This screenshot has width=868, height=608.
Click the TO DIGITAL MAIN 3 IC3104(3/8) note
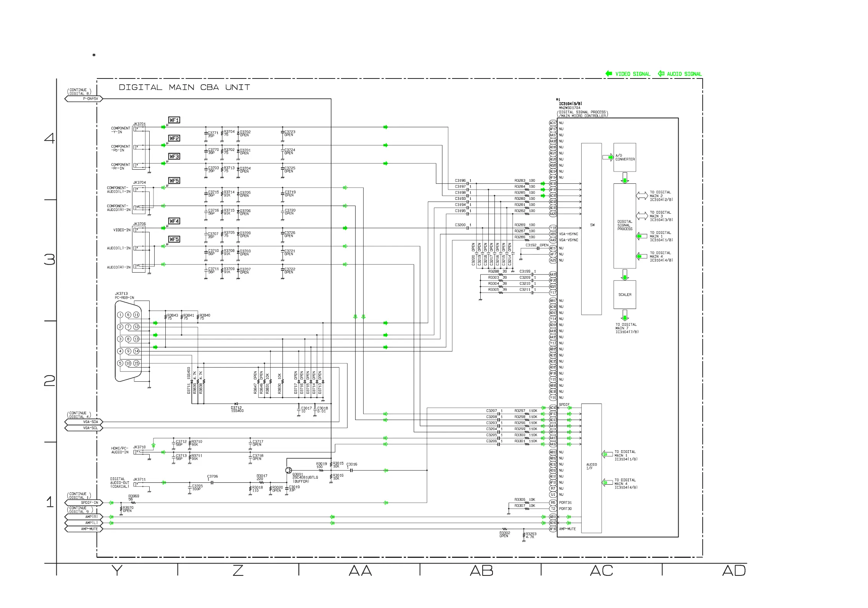pos(661,216)
